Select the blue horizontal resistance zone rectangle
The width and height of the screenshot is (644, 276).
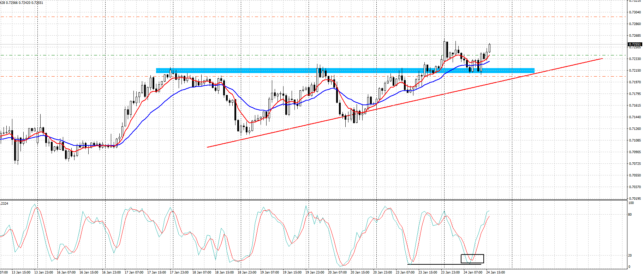tap(345, 71)
